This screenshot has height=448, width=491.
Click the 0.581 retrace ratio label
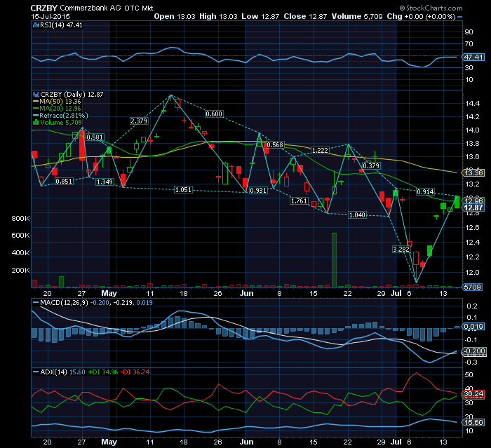tap(95, 137)
